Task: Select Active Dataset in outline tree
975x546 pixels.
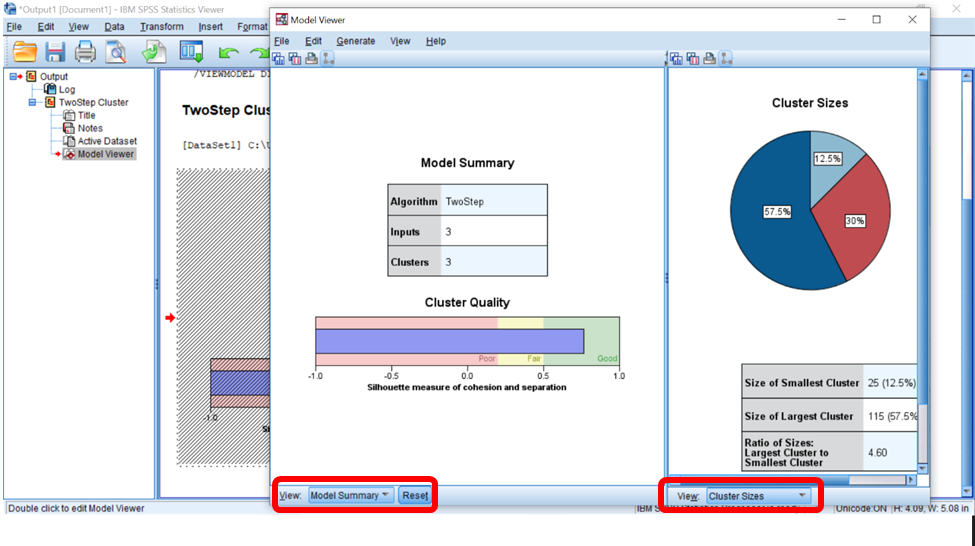Action: 107,141
